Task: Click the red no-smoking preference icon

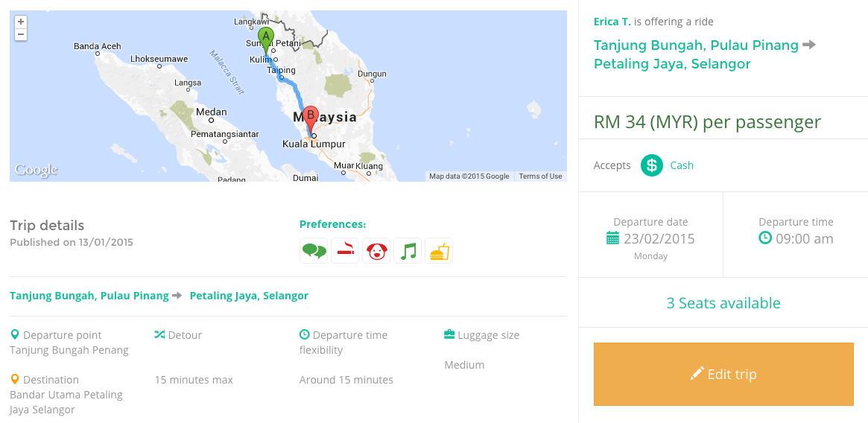Action: point(345,251)
